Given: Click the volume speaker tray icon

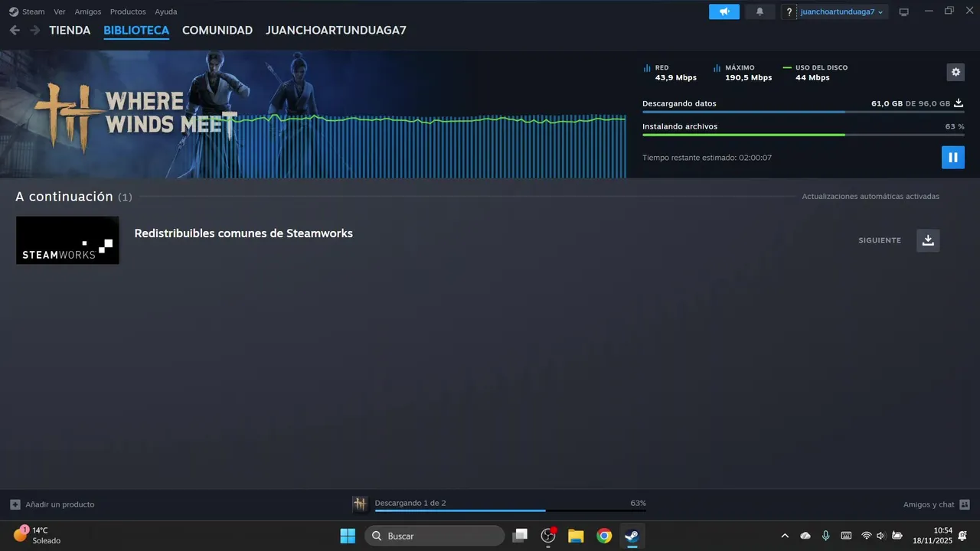Looking at the screenshot, I should pyautogui.click(x=880, y=536).
